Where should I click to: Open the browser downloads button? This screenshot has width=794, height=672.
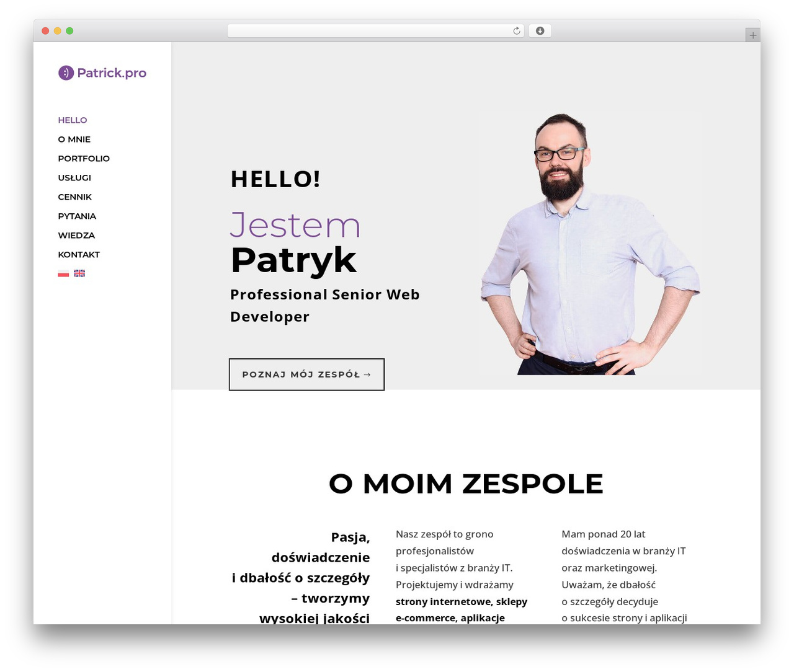(x=540, y=31)
